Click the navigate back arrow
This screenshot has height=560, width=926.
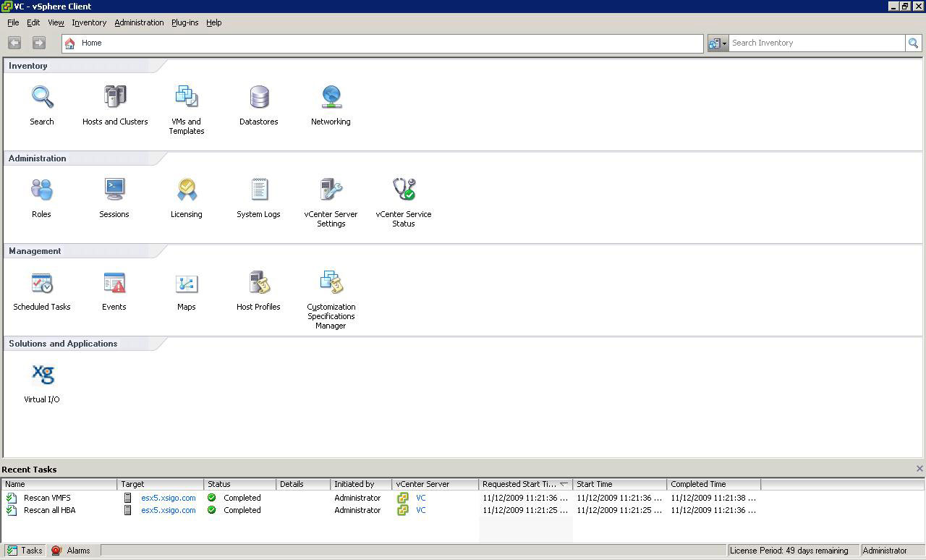(14, 43)
